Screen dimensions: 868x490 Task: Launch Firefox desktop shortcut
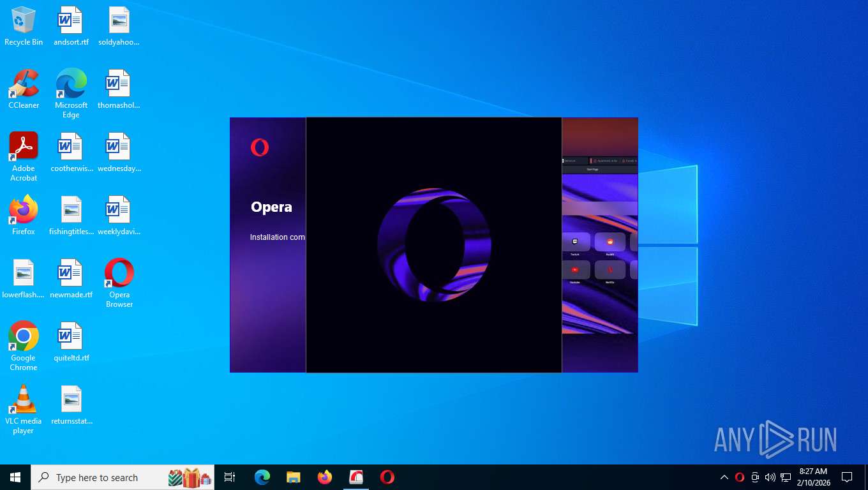coord(24,216)
